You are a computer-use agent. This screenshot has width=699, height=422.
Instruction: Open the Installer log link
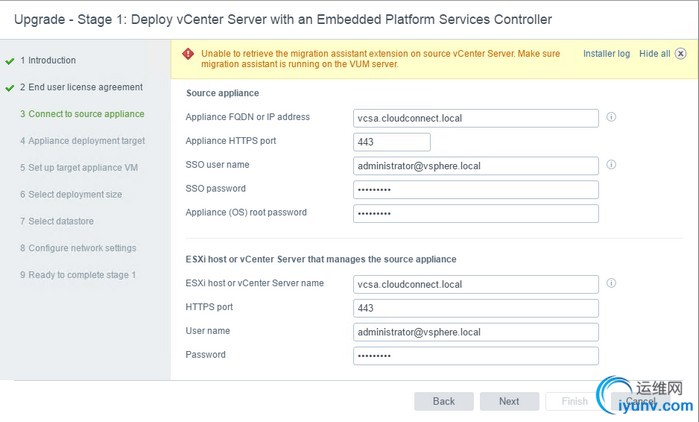click(x=606, y=54)
